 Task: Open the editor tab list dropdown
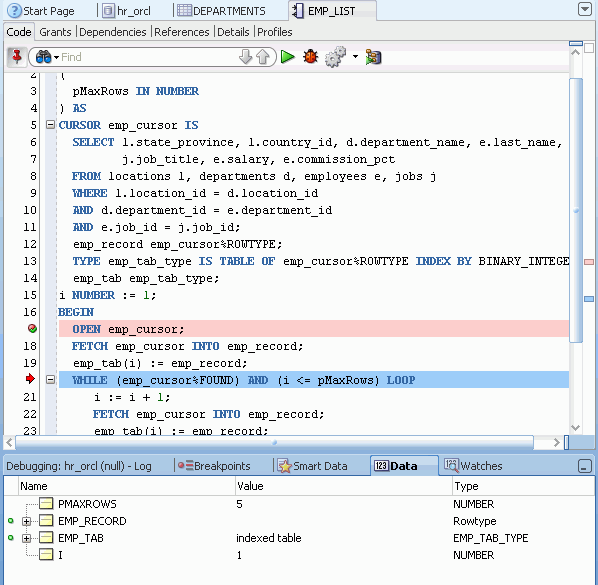click(585, 9)
